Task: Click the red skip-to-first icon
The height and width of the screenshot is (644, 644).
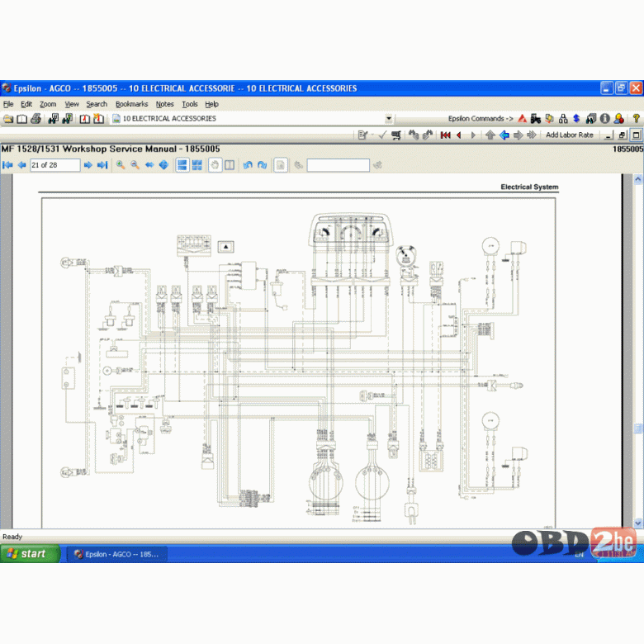Action: pos(446,135)
